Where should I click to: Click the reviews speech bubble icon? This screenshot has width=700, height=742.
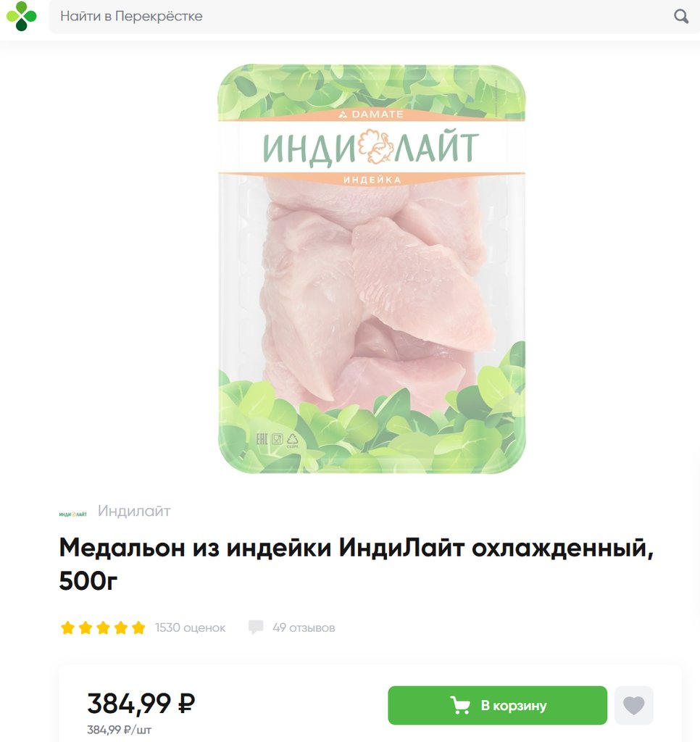(256, 628)
